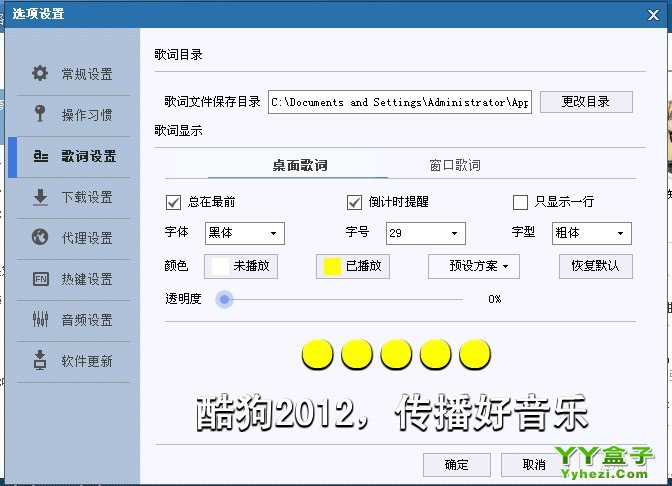This screenshot has height=486, width=672.
Task: Open the 操作习惯 section
Action: click(73, 115)
